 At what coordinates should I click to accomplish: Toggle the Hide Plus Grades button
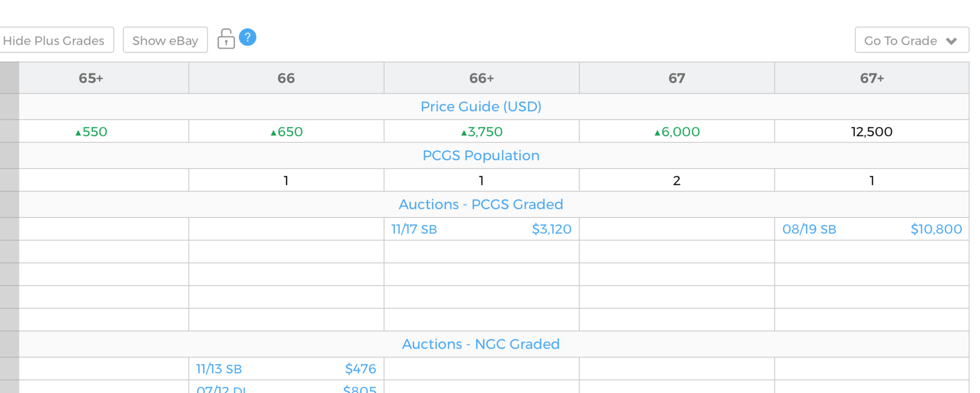[x=55, y=40]
